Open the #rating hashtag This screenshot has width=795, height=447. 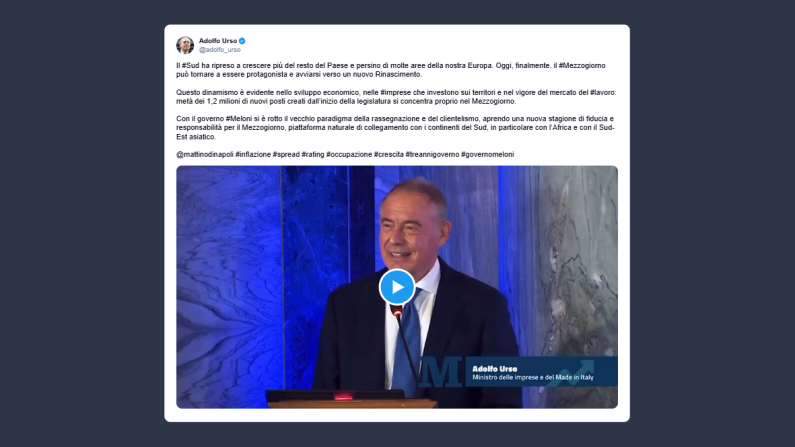point(313,155)
